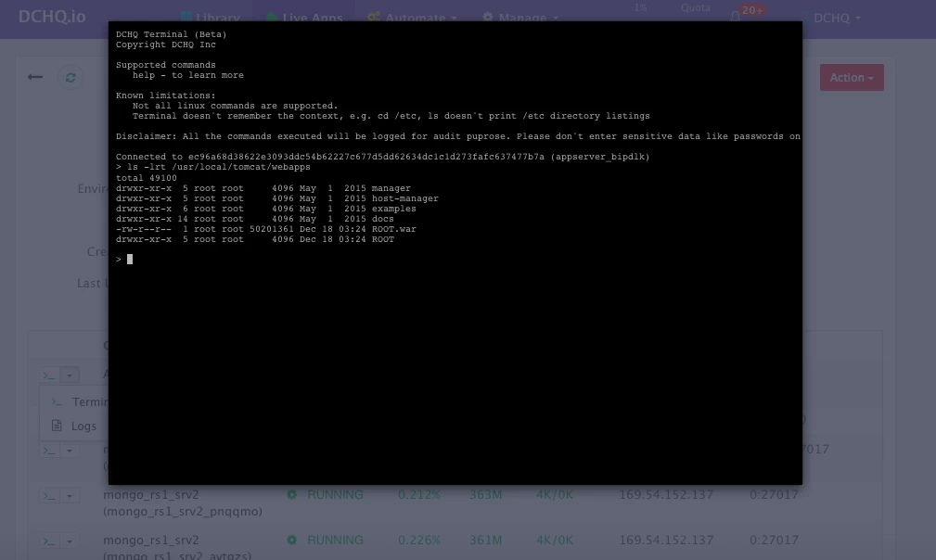
Task: Click terminal icon just below the Logs entry
Action: tap(49, 451)
